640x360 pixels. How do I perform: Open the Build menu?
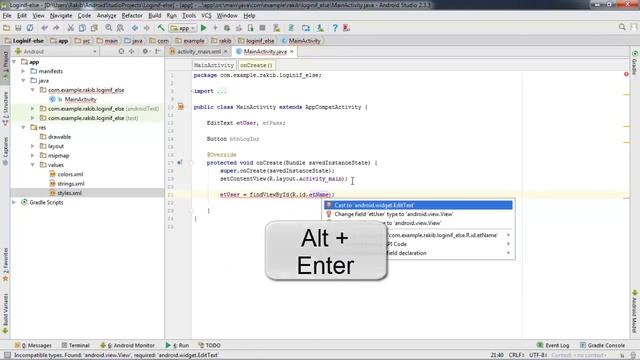coord(154,16)
